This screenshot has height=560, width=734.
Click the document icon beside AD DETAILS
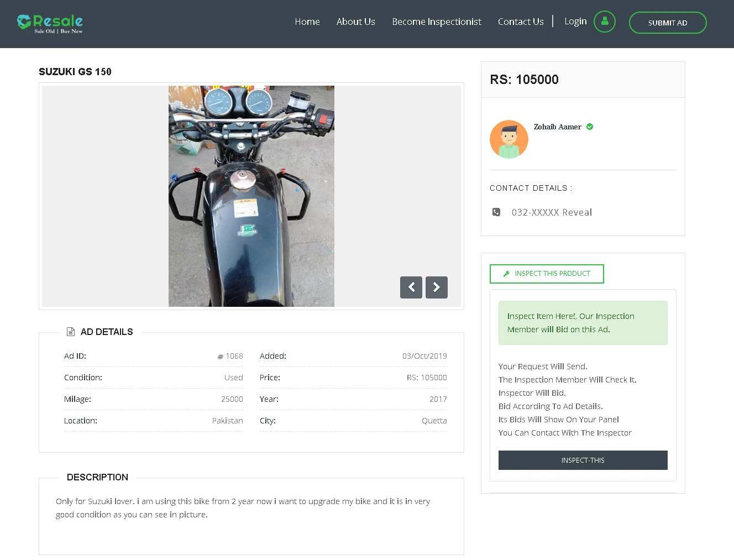pos(71,332)
